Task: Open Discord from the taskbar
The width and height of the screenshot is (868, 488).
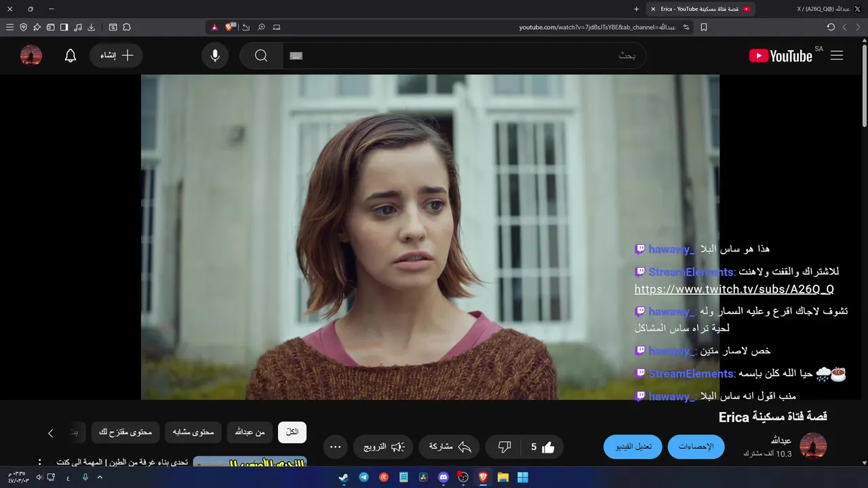Action: pos(443,477)
